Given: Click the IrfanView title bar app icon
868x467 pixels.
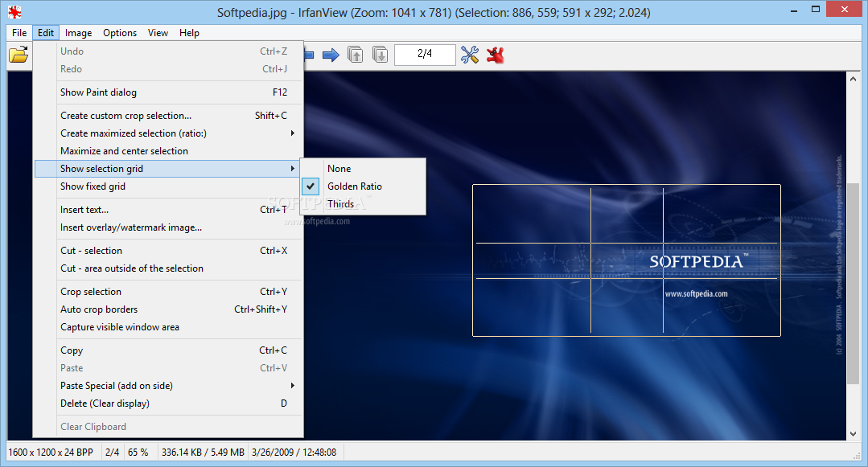Looking at the screenshot, I should coord(14,11).
